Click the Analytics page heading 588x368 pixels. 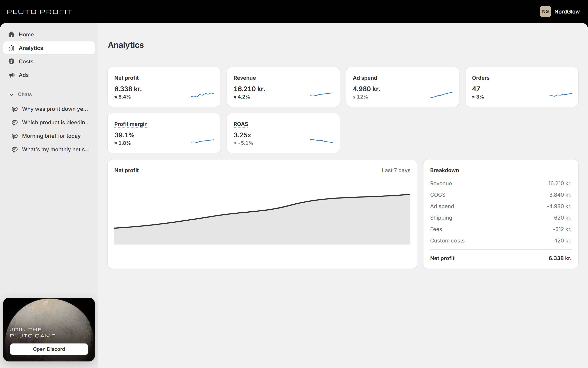click(126, 45)
